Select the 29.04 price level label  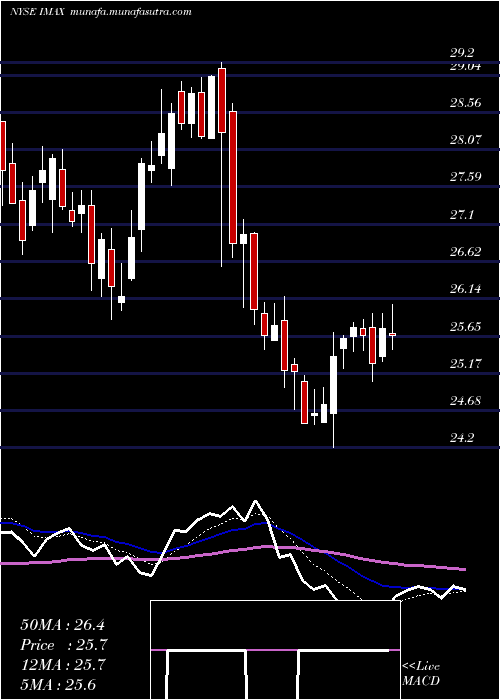coord(466,67)
